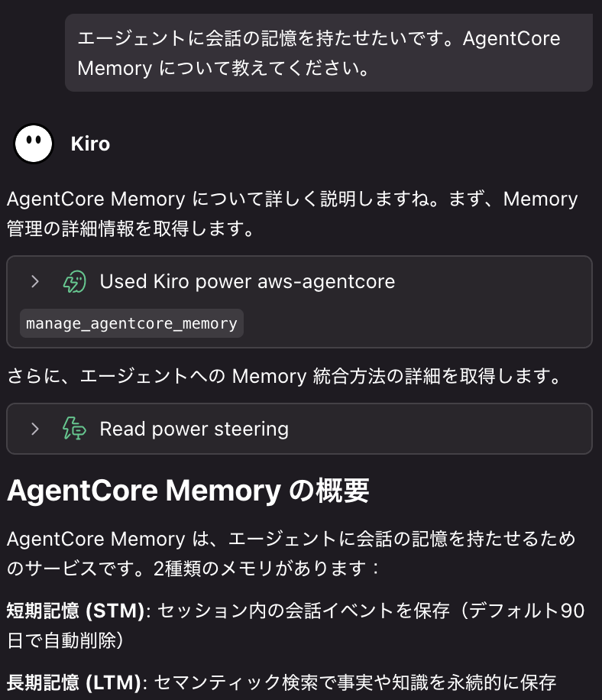The image size is (602, 700).
Task: Select the manage_agentcore_memory tag
Action: click(x=131, y=322)
